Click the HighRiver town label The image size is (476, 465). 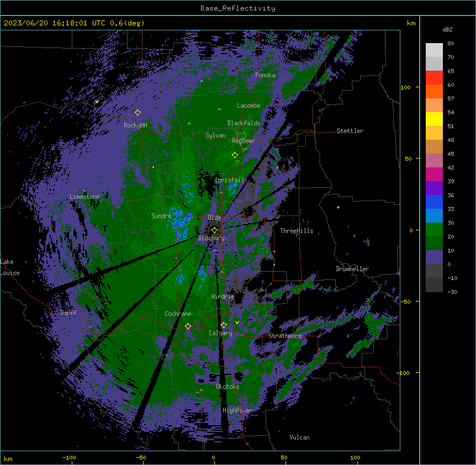(x=237, y=410)
